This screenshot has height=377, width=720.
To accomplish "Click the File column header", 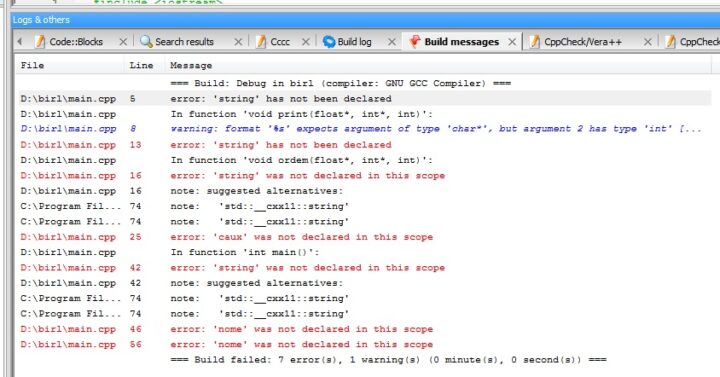I will pyautogui.click(x=70, y=66).
